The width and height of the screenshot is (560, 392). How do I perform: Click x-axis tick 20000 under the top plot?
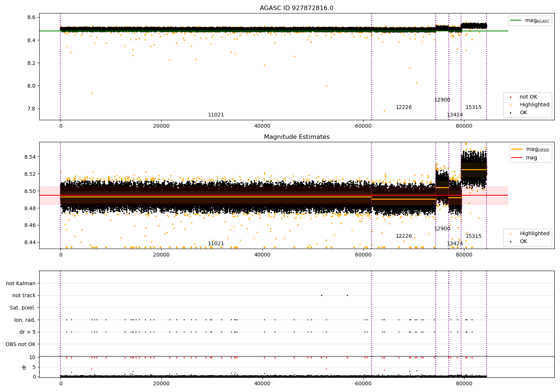161,126
